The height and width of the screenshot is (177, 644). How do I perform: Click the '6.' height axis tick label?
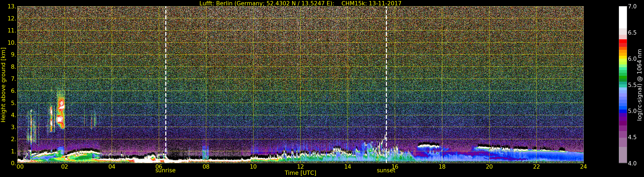click(x=14, y=91)
